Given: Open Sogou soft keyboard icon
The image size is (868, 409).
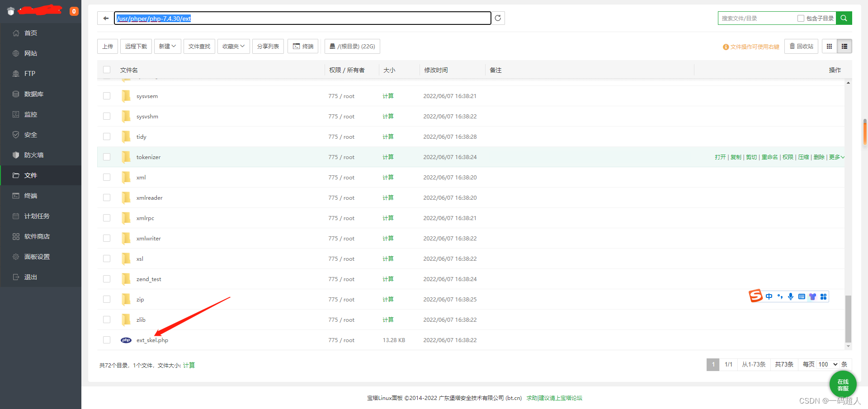Looking at the screenshot, I should tap(802, 296).
